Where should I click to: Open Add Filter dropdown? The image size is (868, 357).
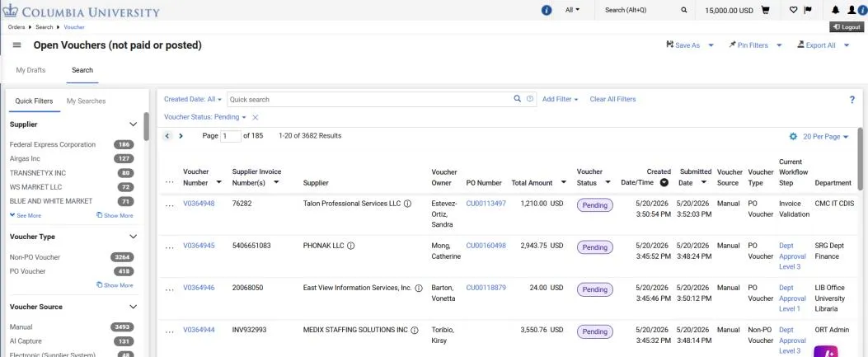561,99
